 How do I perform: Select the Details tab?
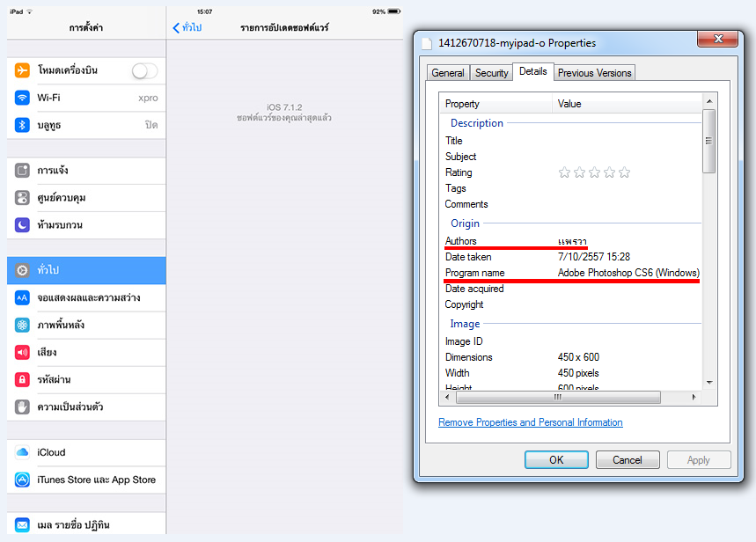(532, 71)
